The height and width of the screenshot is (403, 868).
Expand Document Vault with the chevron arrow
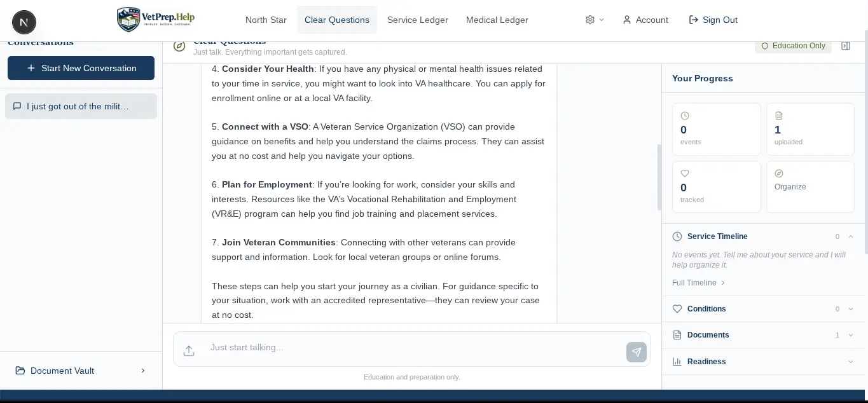point(142,371)
